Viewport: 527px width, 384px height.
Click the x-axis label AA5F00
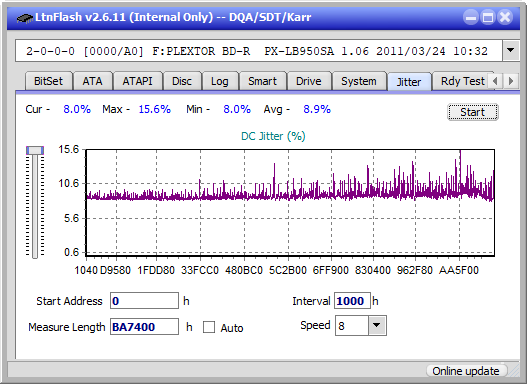point(458,270)
